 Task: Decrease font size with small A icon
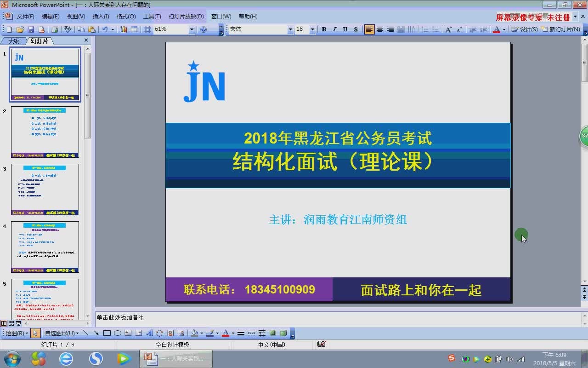click(459, 29)
